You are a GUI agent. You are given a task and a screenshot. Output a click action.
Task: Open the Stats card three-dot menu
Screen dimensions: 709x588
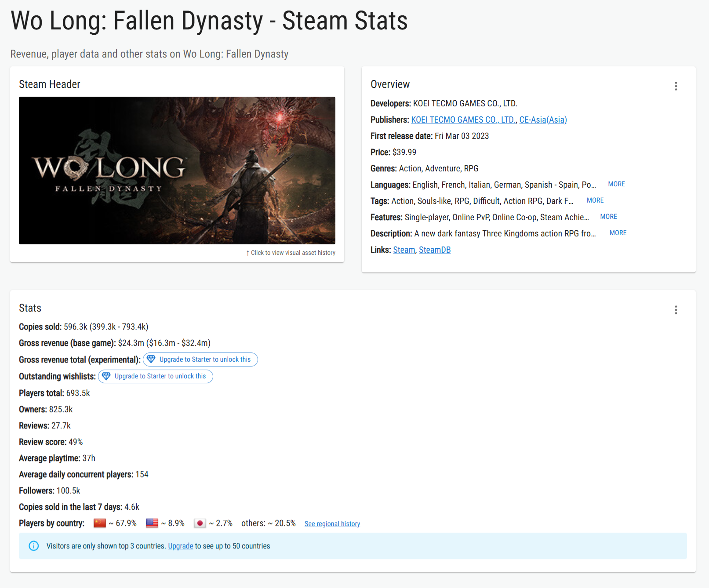(x=676, y=310)
